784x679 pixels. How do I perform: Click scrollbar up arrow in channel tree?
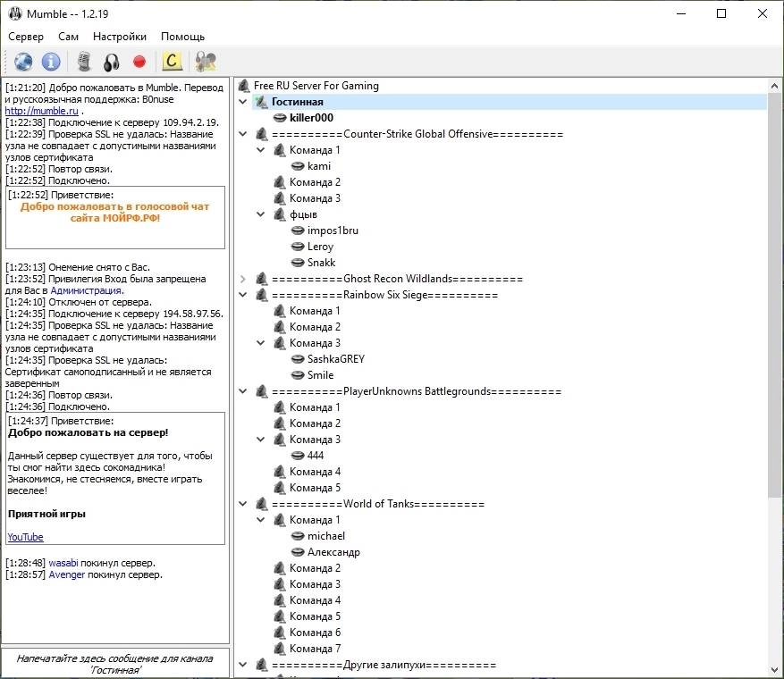click(x=774, y=86)
